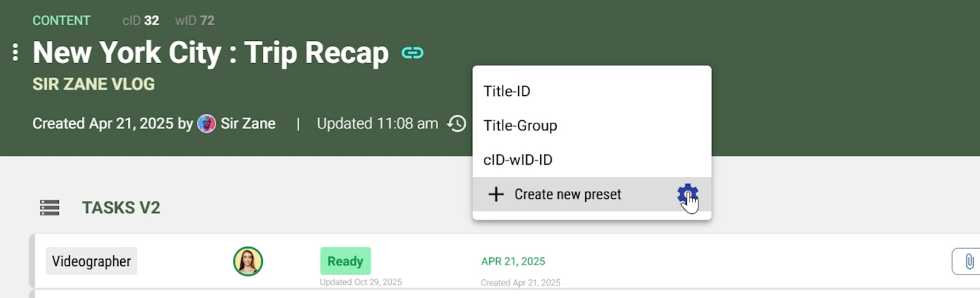980x298 pixels.
Task: Open the three-dot menu beside the title
Action: [x=15, y=52]
